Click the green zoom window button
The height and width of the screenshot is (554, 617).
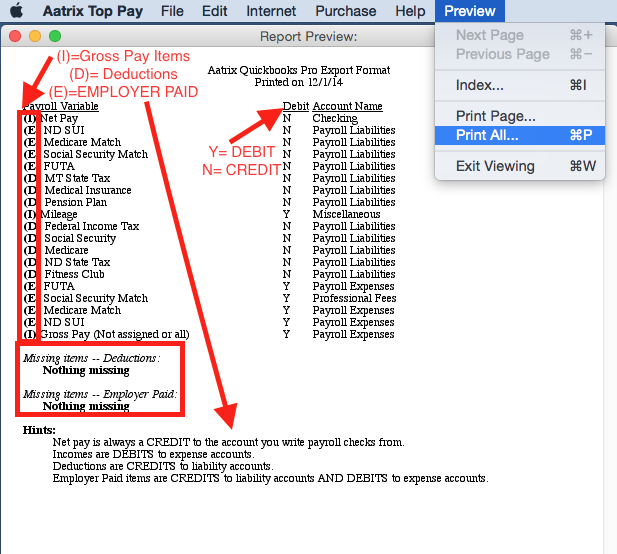(55, 36)
